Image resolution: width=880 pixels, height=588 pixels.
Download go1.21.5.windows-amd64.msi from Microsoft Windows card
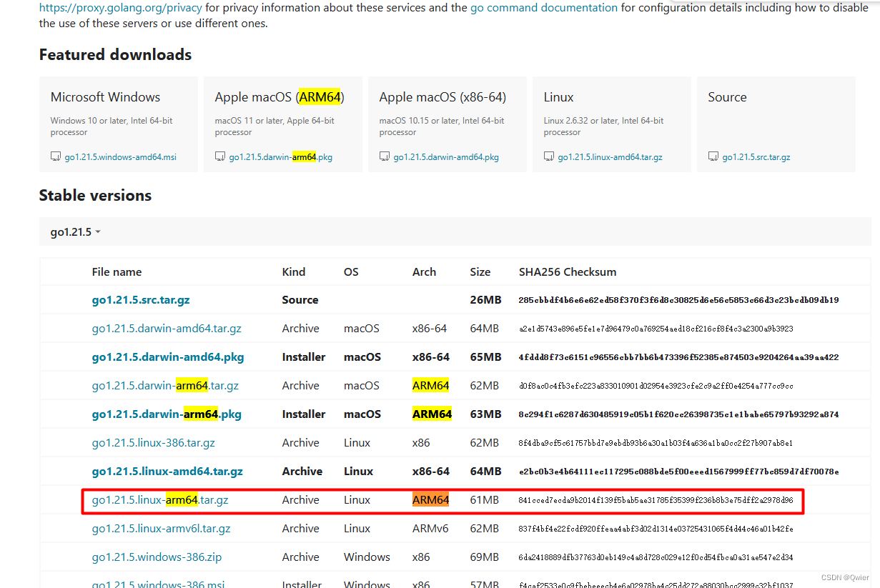pos(120,157)
